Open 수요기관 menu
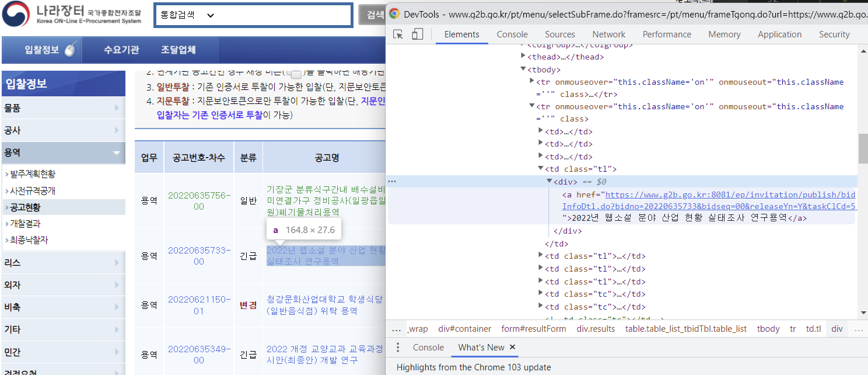 point(121,50)
